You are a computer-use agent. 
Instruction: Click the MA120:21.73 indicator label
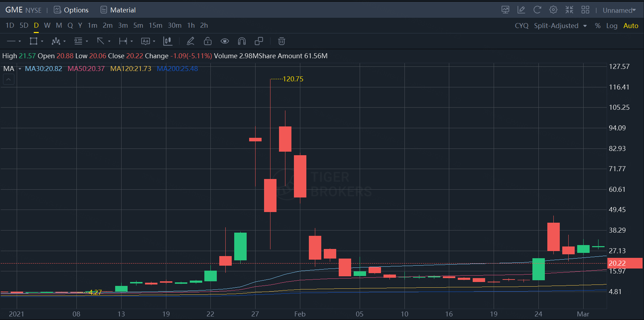(x=131, y=69)
